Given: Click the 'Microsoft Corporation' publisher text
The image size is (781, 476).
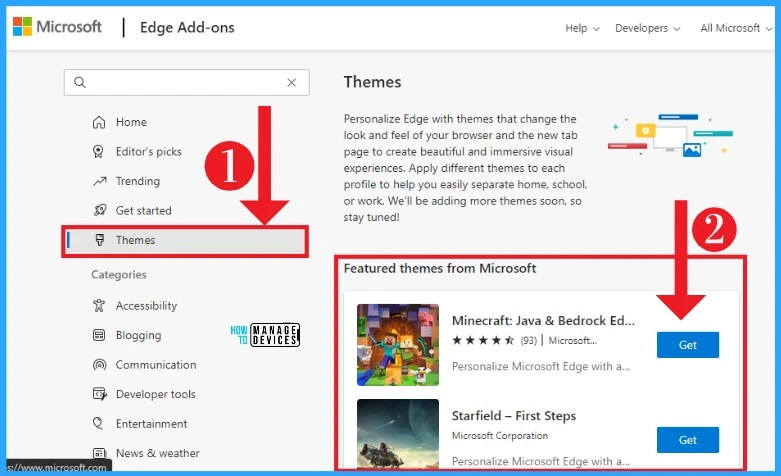Looking at the screenshot, I should (x=500, y=436).
